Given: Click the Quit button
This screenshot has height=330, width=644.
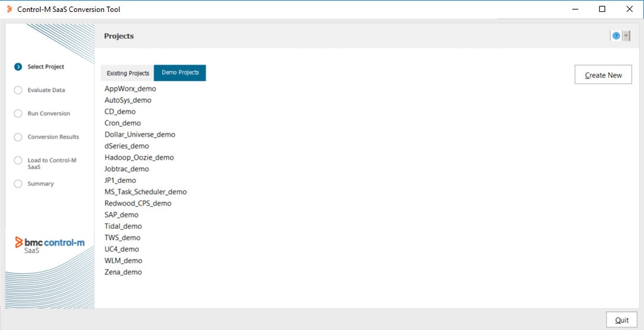Looking at the screenshot, I should 621,320.
